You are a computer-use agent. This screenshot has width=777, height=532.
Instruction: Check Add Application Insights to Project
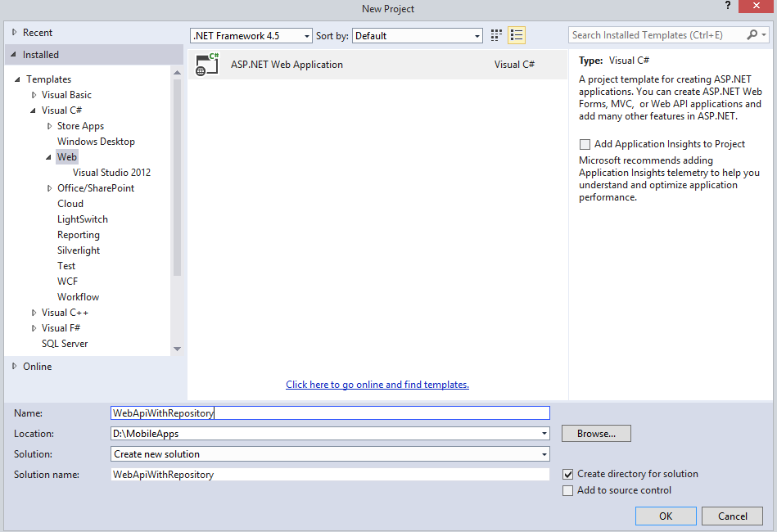coord(585,144)
